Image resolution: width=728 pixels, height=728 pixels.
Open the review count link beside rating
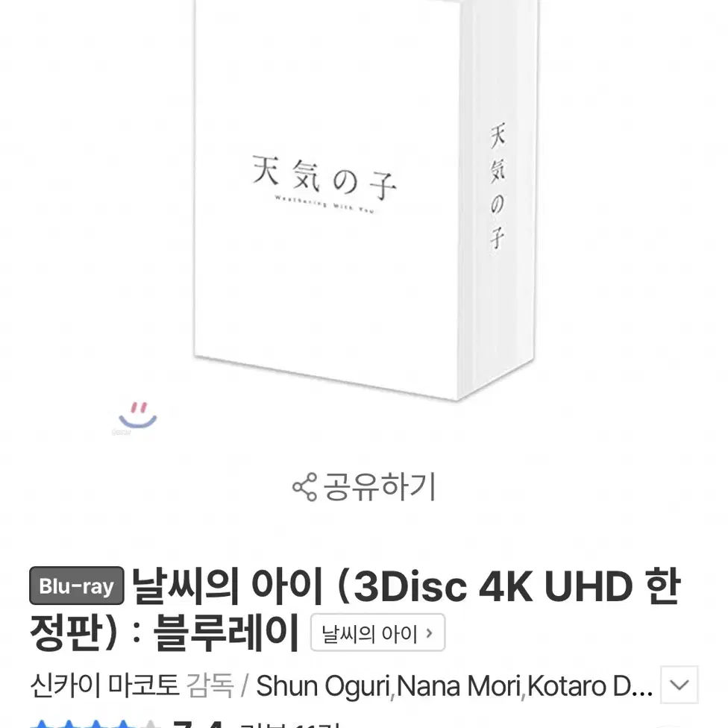[x=290, y=725]
